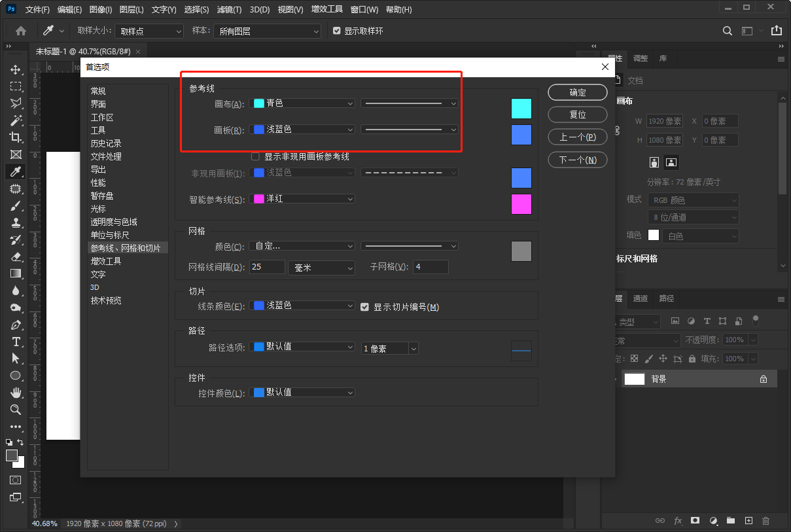The width and height of the screenshot is (791, 532).
Task: Click the cyan 画布 color swatch
Action: (521, 109)
